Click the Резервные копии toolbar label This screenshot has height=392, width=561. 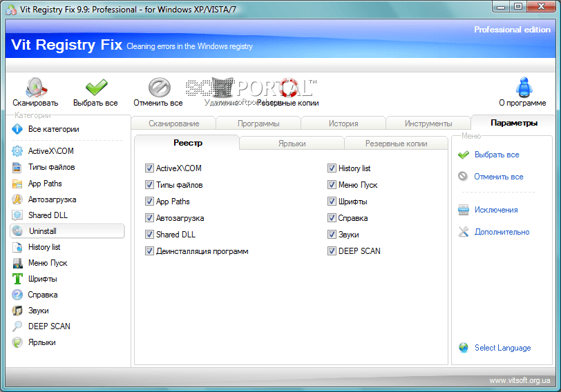point(287,103)
